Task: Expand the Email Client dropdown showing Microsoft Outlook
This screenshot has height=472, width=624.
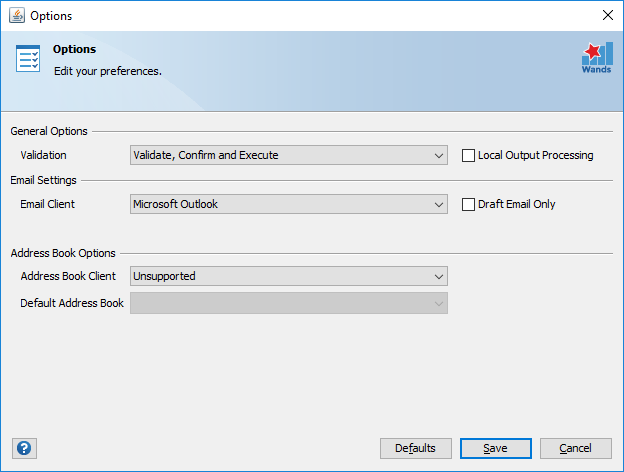Action: [x=288, y=204]
